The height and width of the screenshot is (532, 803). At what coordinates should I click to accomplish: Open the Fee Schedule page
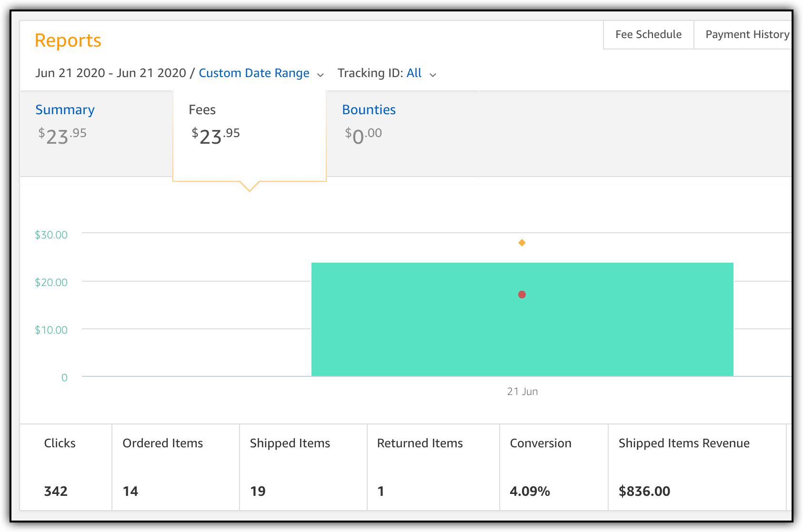pos(648,34)
